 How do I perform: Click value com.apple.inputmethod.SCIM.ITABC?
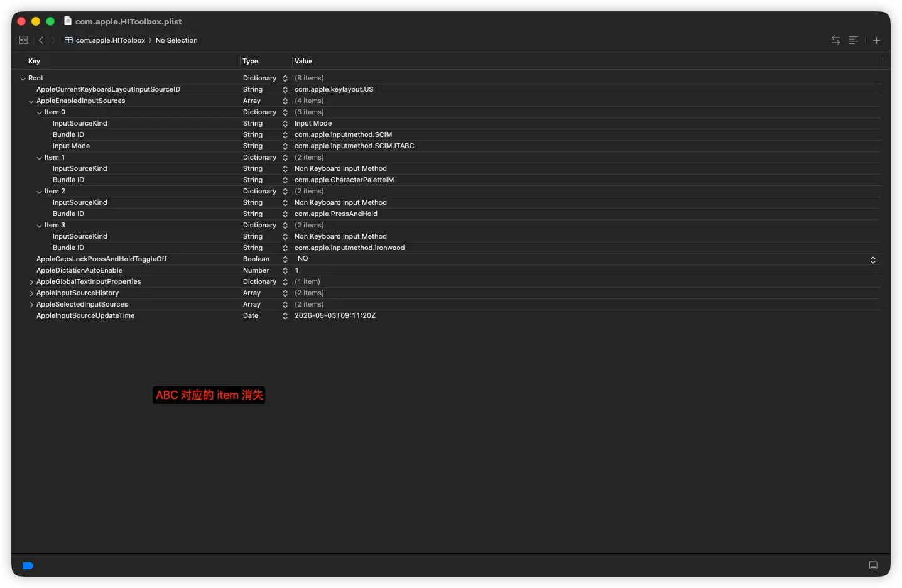[354, 146]
